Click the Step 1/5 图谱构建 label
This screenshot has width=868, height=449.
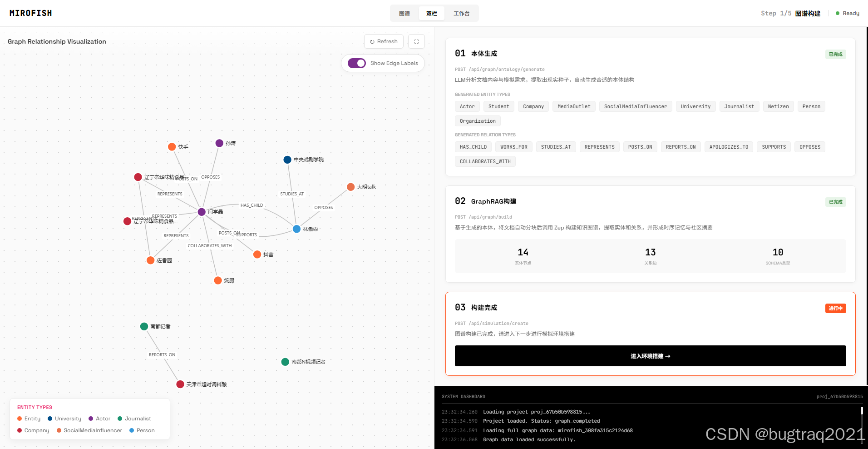coord(791,13)
